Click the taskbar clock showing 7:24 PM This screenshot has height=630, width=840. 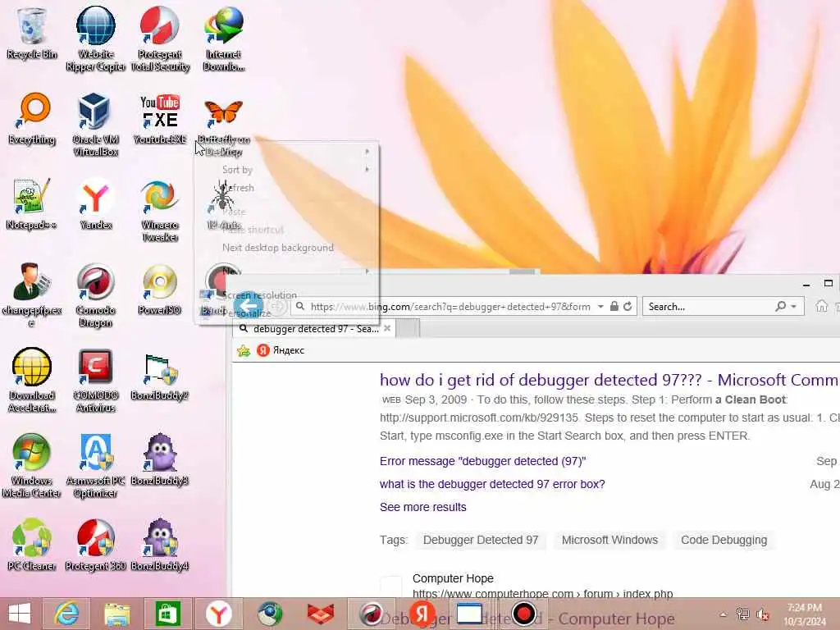[804, 614]
